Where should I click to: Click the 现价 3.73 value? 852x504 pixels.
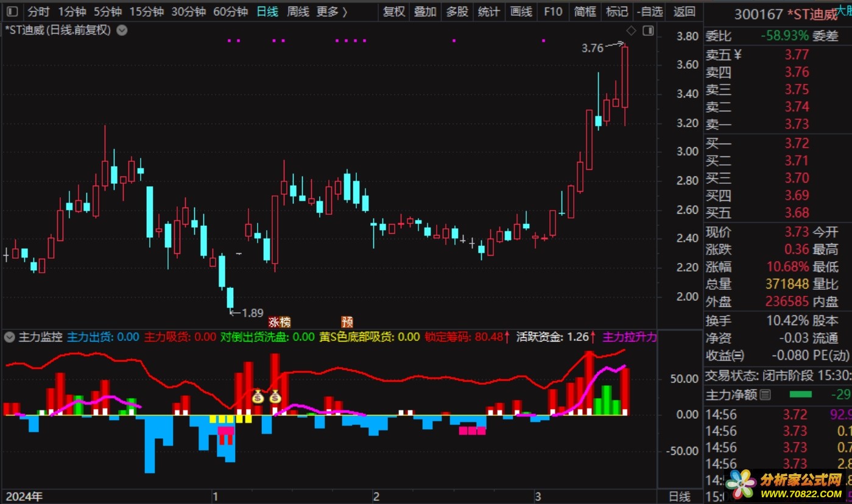pos(797,232)
